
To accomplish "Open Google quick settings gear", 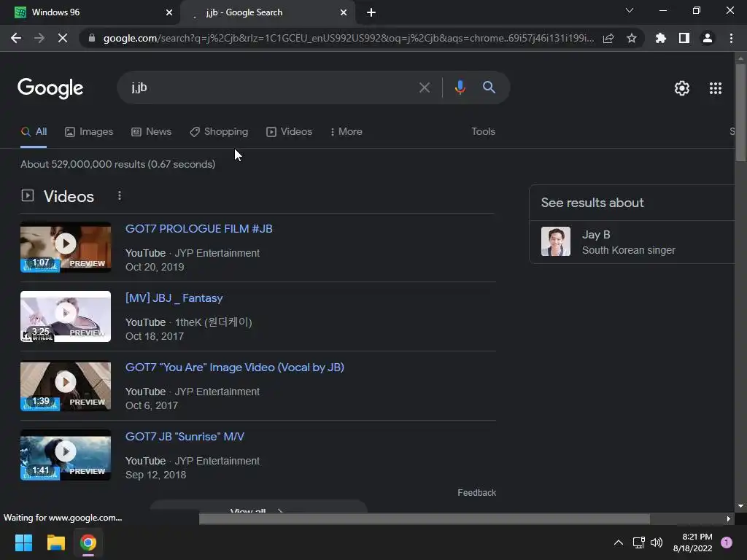I will (682, 88).
